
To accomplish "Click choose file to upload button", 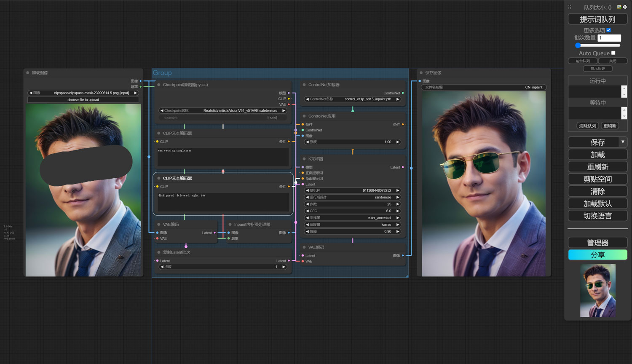I will click(x=83, y=100).
